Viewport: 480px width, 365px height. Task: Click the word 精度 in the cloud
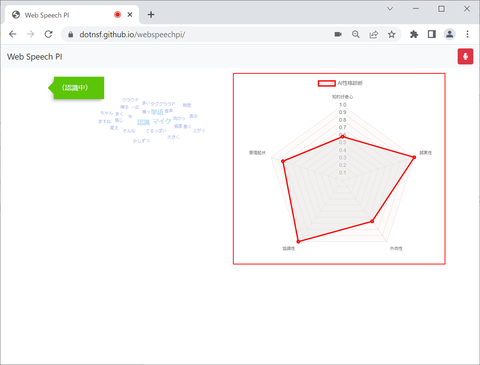coord(187,105)
